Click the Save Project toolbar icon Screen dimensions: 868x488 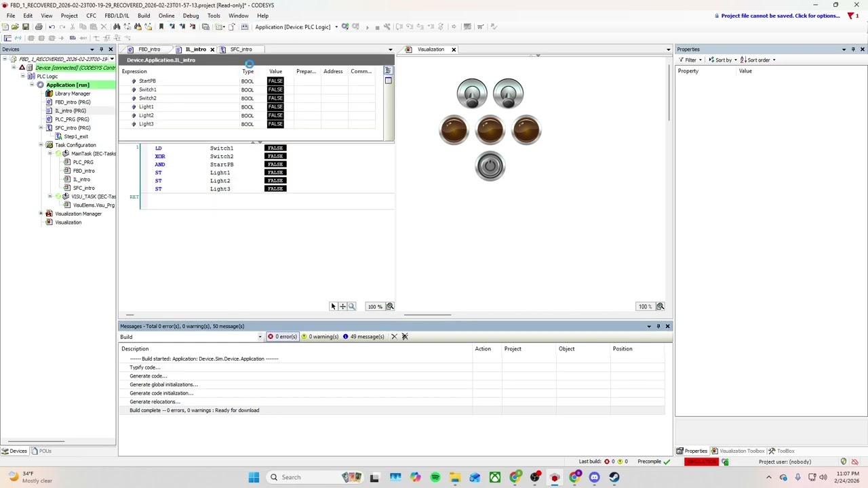pos(25,26)
